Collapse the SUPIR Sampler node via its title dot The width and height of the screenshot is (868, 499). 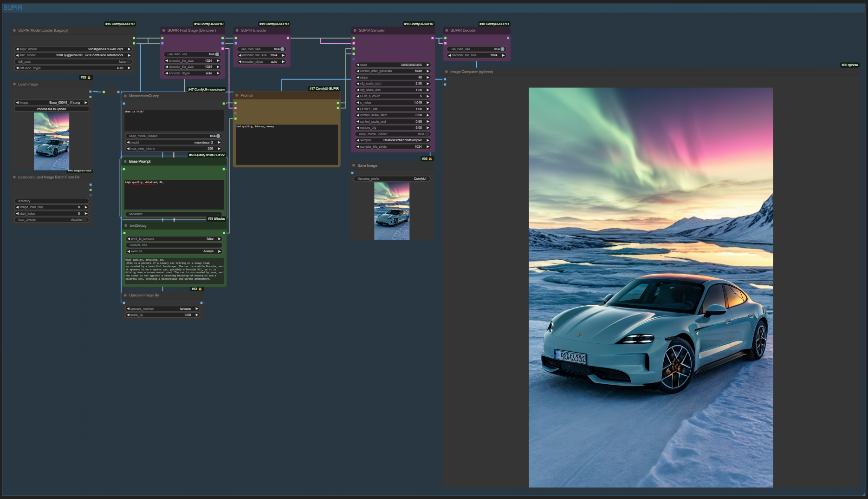(x=355, y=31)
